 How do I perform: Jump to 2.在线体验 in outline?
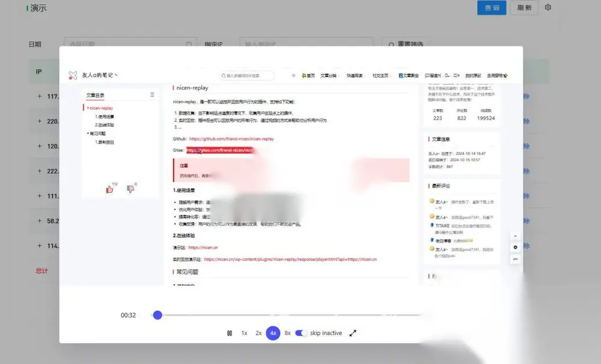[104, 125]
